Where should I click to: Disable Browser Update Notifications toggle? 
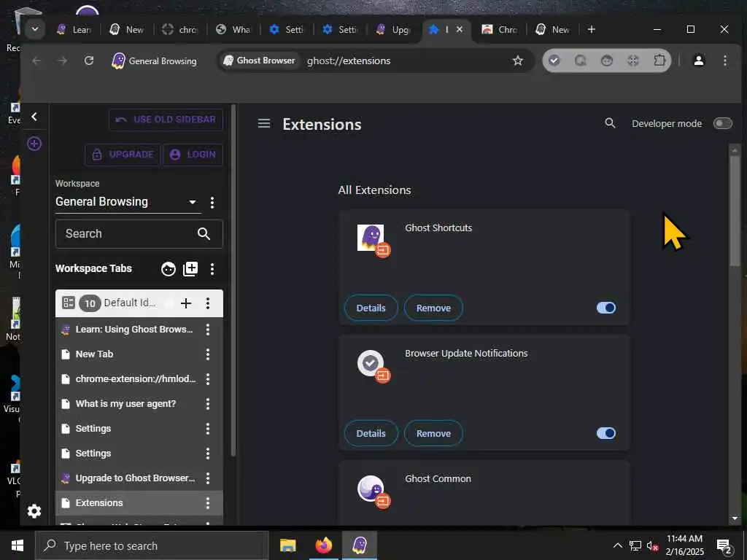click(606, 433)
